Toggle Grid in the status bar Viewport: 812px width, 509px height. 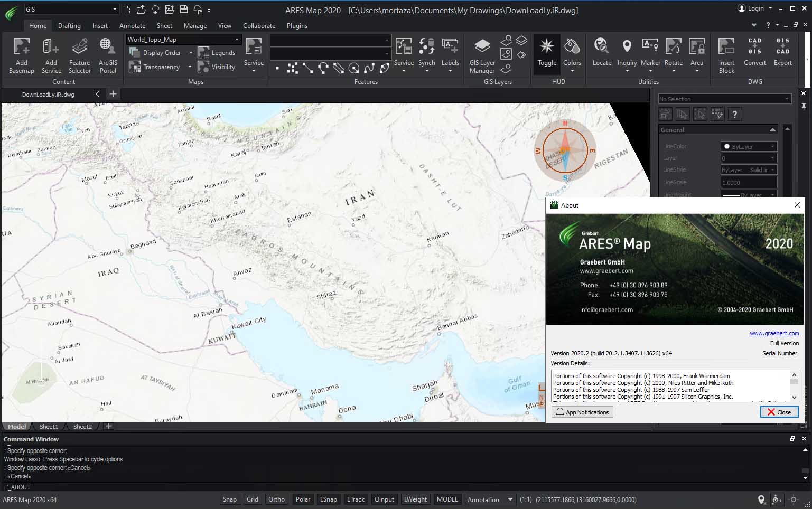[253, 499]
